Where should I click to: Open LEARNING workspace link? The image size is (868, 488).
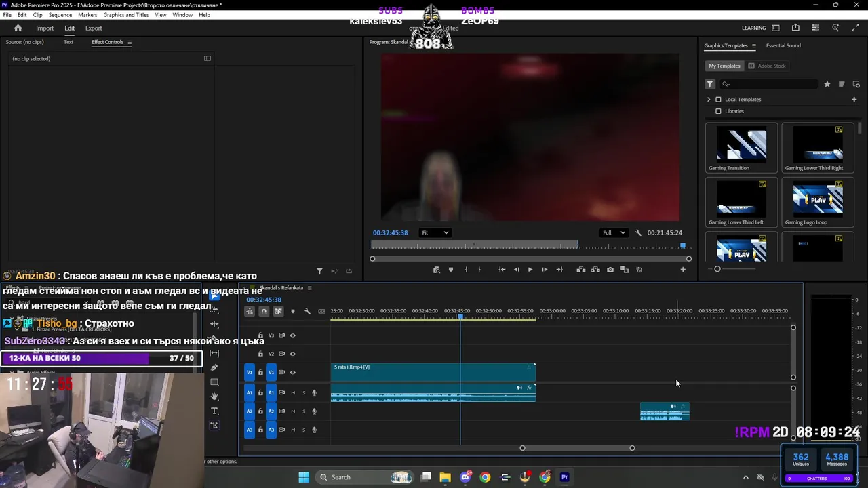[x=753, y=28]
